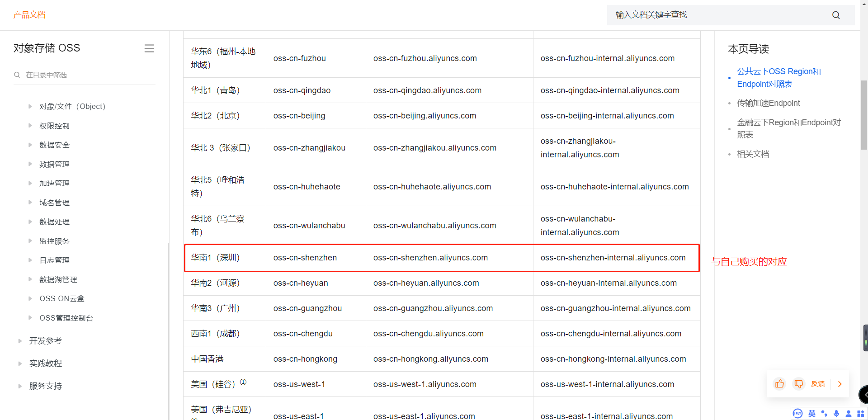Open iFLY toolbox grid icon

coord(860,414)
